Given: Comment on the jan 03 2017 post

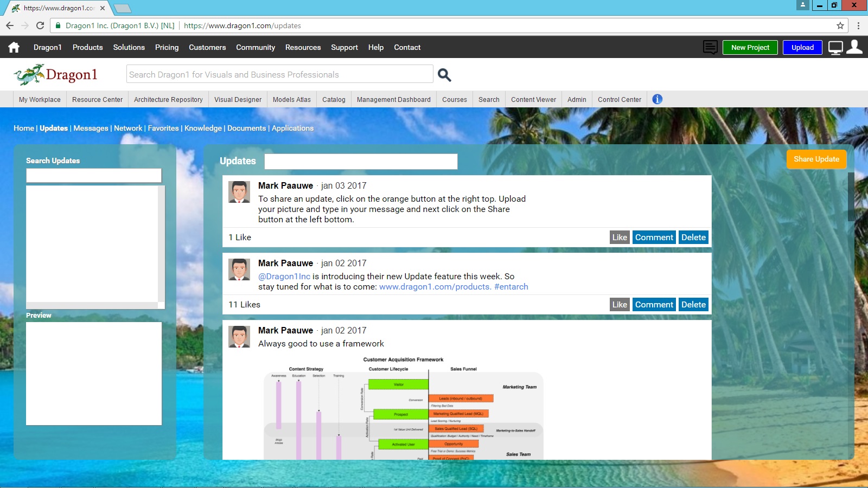Looking at the screenshot, I should tap(654, 237).
